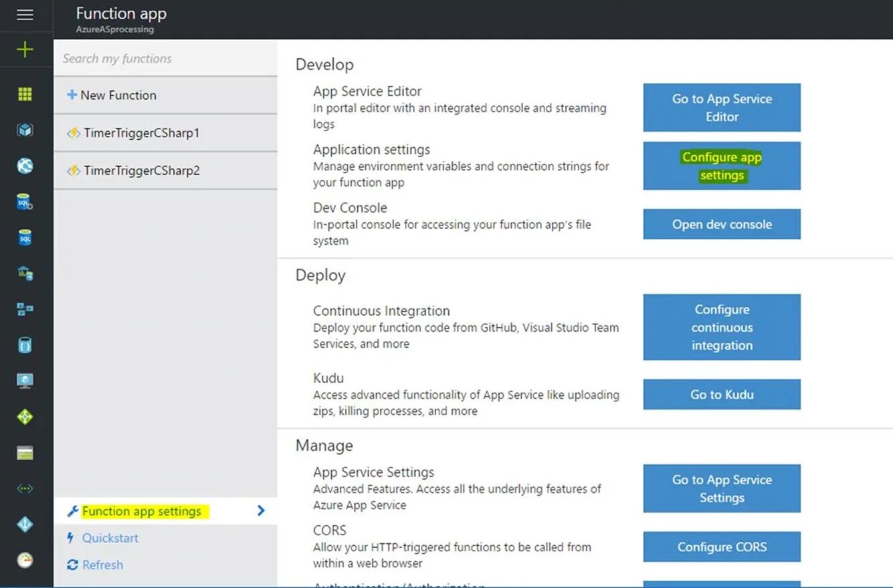893x588 pixels.
Task: Click the CORS label text
Action: [x=329, y=530]
